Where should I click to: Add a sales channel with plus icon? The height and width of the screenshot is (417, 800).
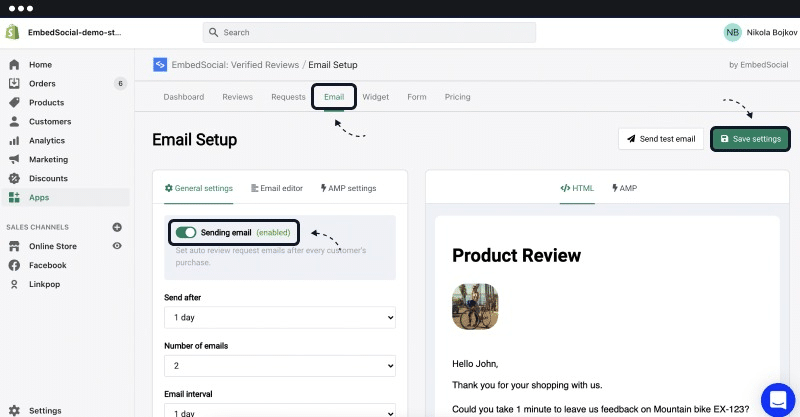pyautogui.click(x=117, y=227)
